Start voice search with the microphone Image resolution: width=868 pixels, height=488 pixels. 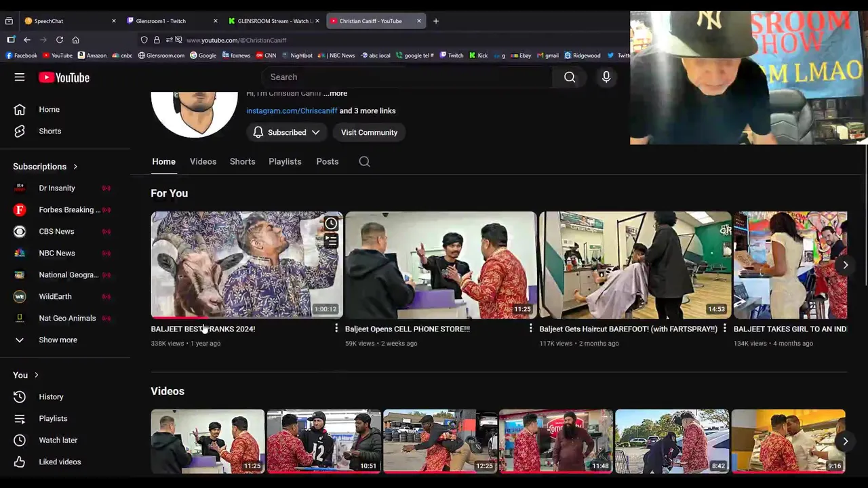(606, 77)
